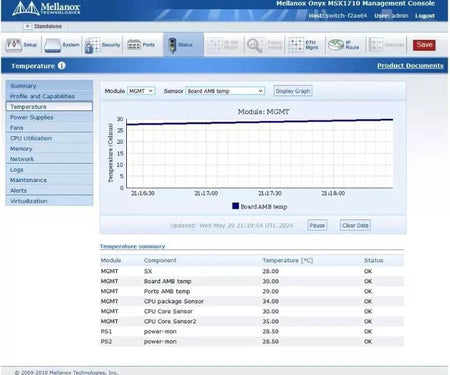The width and height of the screenshot is (450, 375).
Task: Click the Clear Data button
Action: (355, 225)
